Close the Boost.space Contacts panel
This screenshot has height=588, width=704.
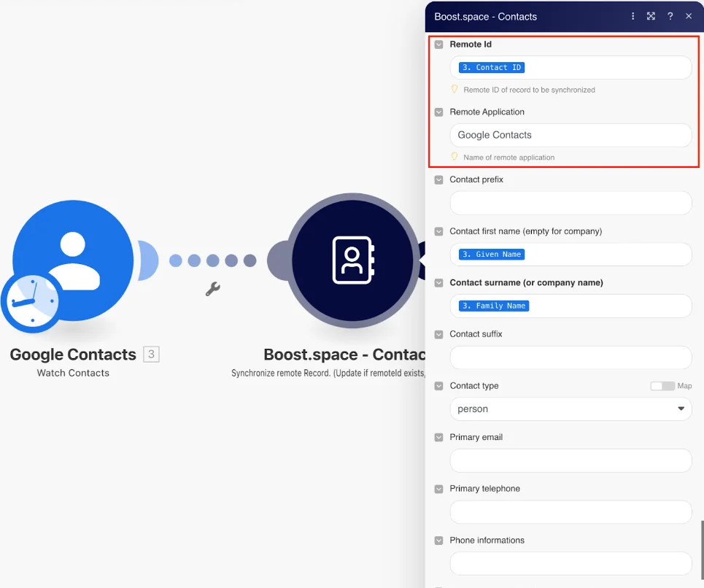pyautogui.click(x=689, y=16)
